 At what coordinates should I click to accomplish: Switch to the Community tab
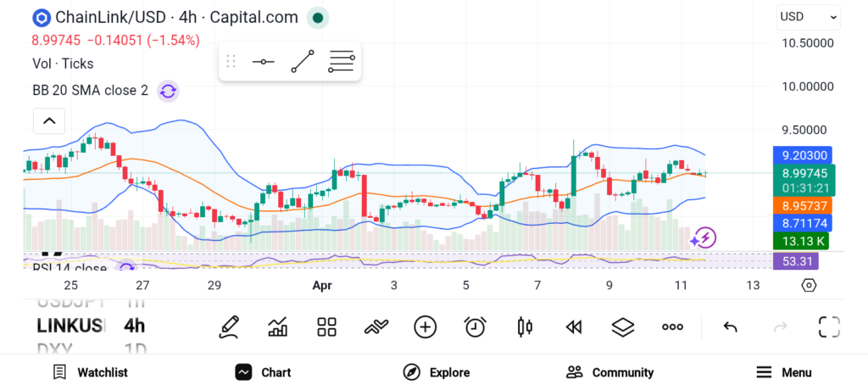point(610,372)
